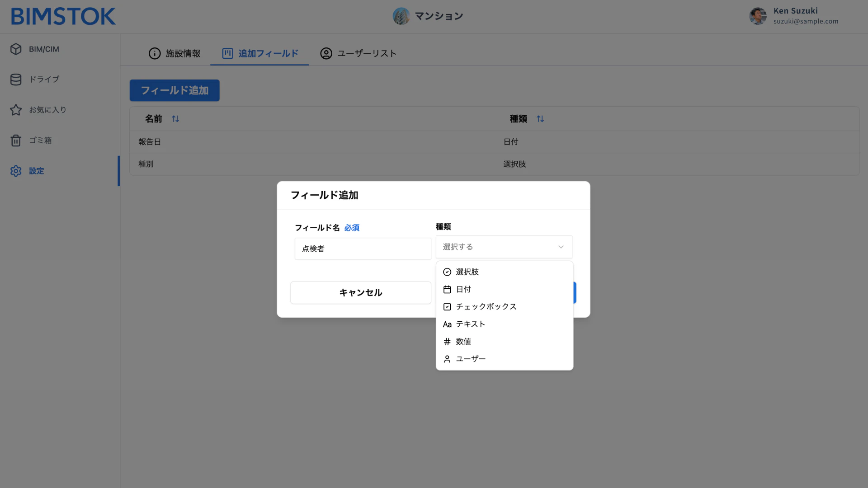Click the partially hidden blue submit button
868x488 pixels.
575,293
